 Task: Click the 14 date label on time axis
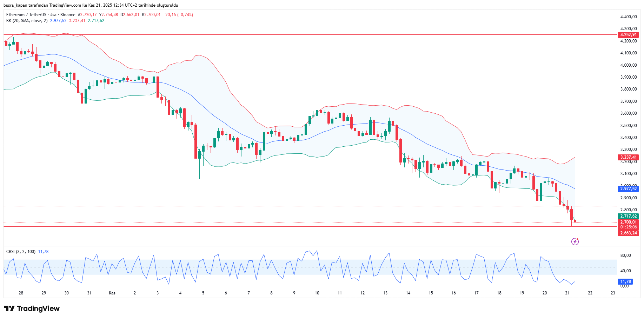(x=408, y=293)
